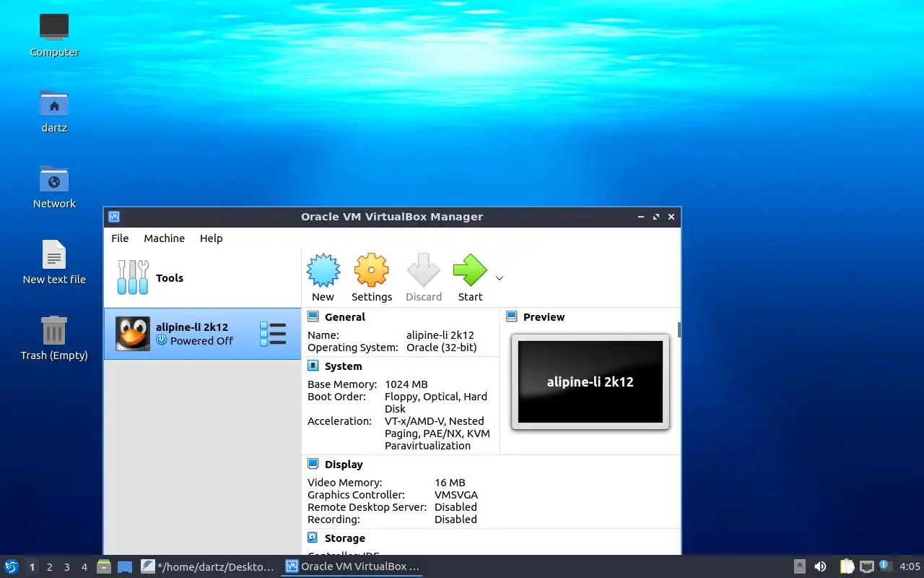The height and width of the screenshot is (578, 924).
Task: Switch to workspace 2
Action: [x=49, y=567]
